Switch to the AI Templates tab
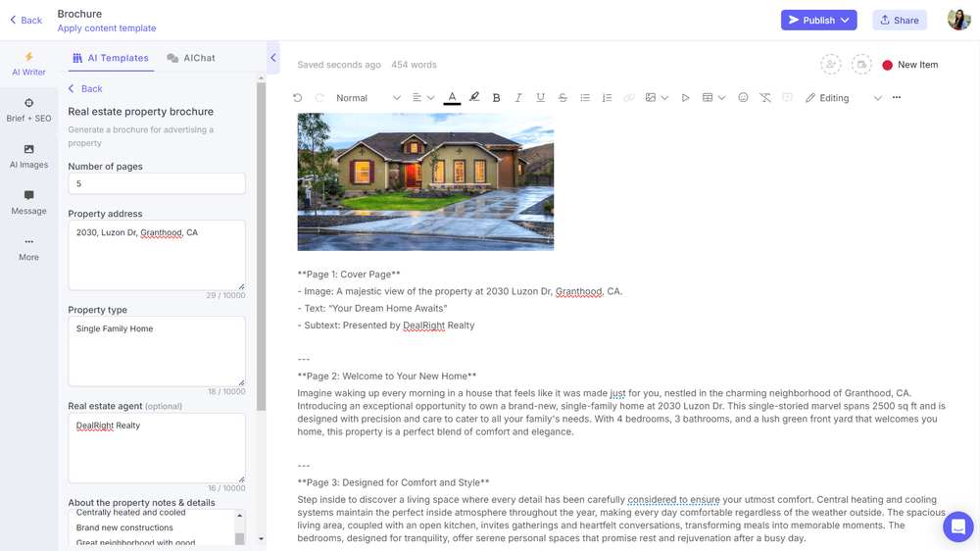980x551 pixels. pyautogui.click(x=111, y=58)
